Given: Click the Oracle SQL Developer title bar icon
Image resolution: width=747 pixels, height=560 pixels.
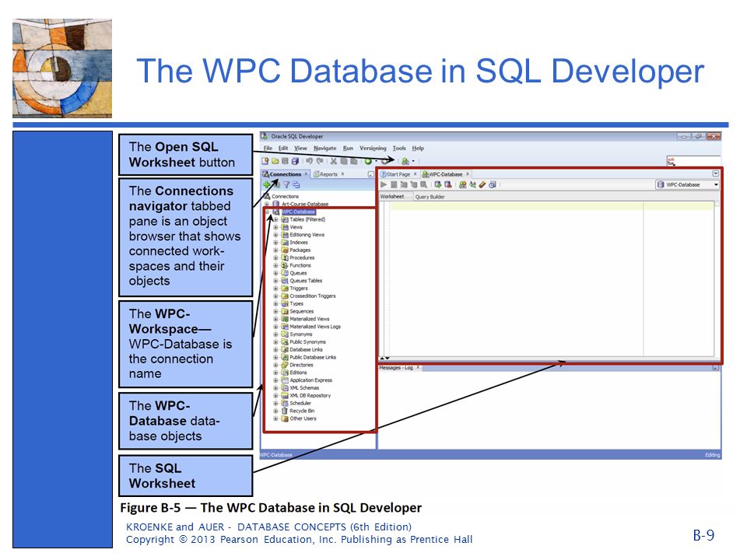Looking at the screenshot, I should coord(265,136).
